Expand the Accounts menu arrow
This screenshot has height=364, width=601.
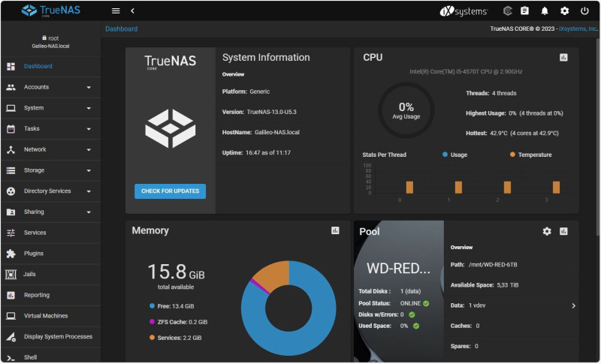(89, 88)
